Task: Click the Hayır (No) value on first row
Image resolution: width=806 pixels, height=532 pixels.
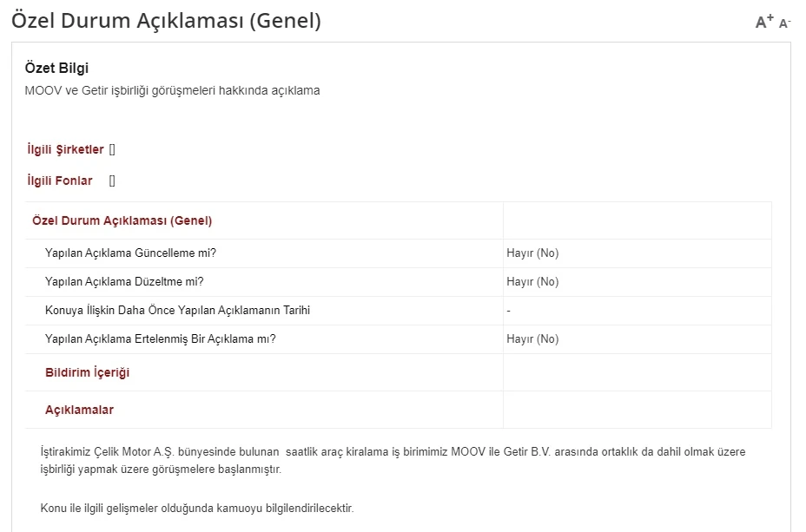Action: point(531,253)
